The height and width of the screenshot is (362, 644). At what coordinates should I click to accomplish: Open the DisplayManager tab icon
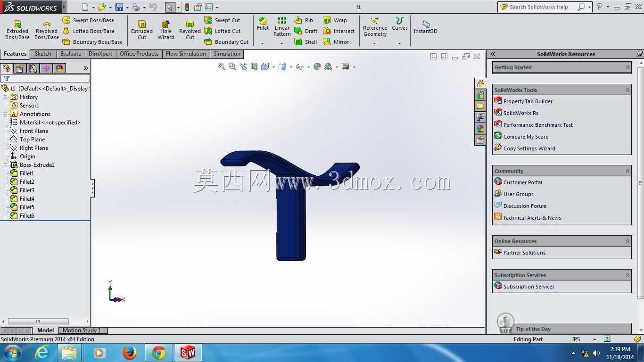59,68
